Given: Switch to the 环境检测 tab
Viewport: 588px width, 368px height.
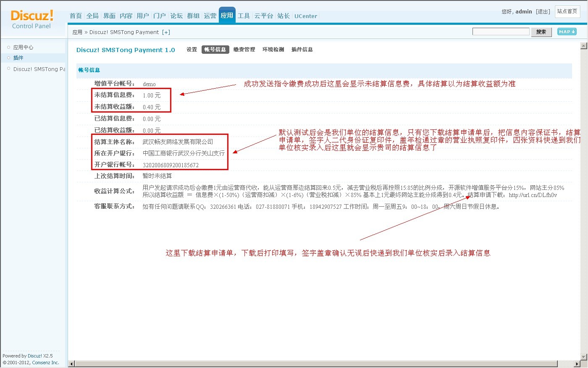Looking at the screenshot, I should (x=273, y=50).
